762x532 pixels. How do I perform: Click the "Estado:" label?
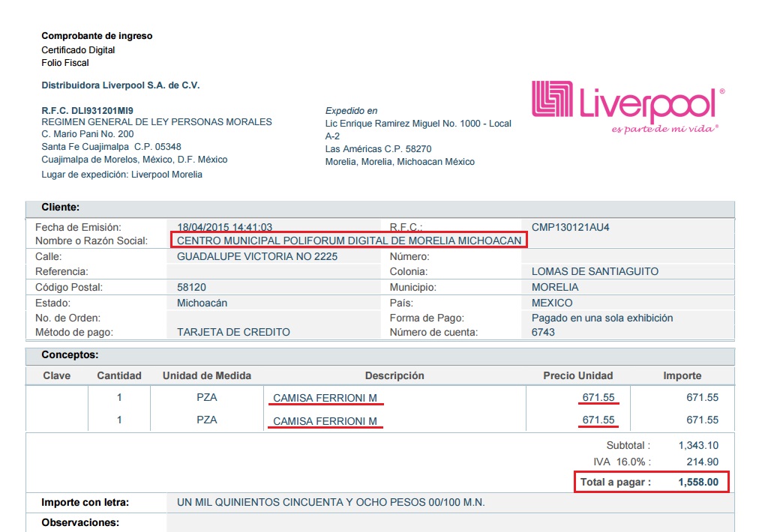[x=53, y=303]
